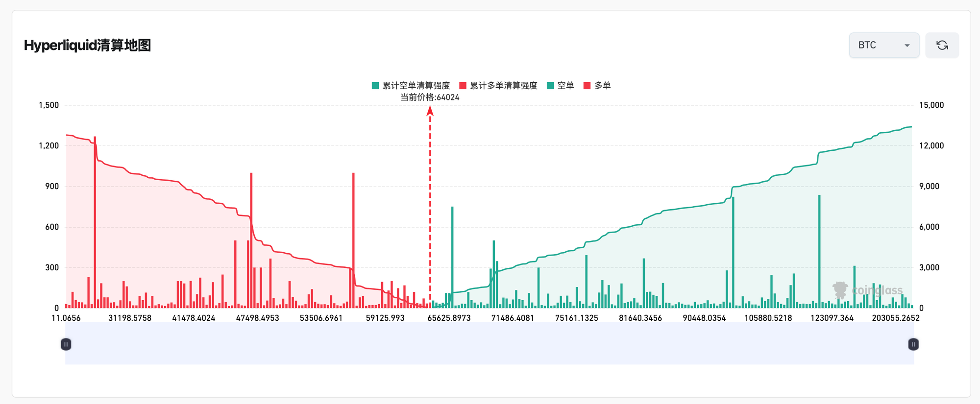The height and width of the screenshot is (404, 980).
Task: Click the Hyperliquid清算地图 title
Action: click(87, 45)
